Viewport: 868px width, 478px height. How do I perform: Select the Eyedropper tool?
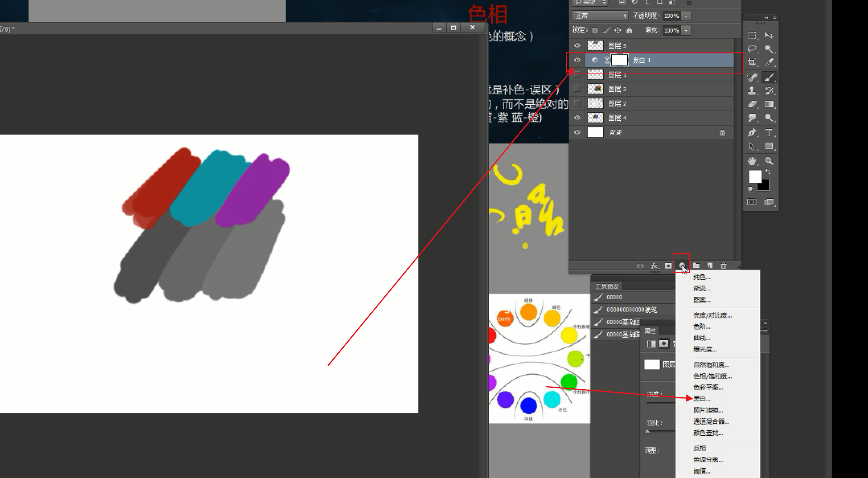769,62
